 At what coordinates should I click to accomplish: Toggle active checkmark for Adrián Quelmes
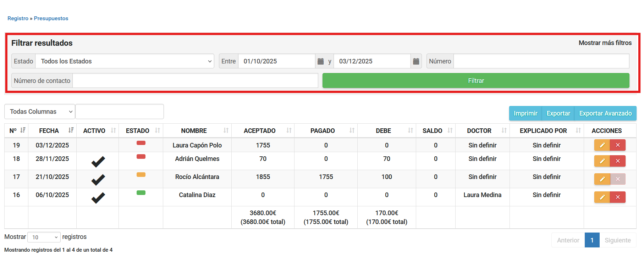click(98, 161)
